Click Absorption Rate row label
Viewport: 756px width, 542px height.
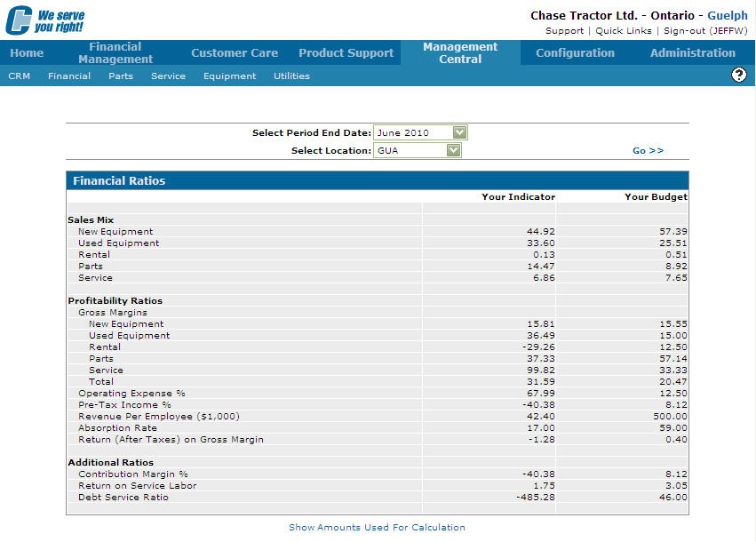117,428
